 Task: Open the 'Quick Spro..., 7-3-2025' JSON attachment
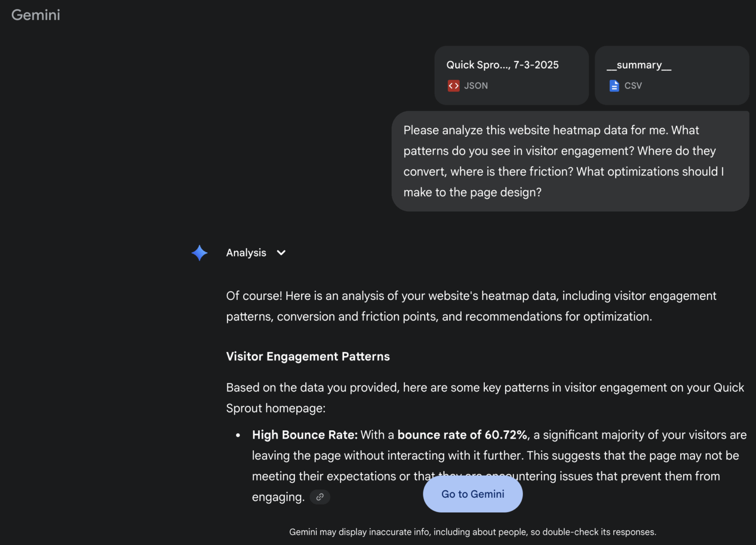[511, 75]
